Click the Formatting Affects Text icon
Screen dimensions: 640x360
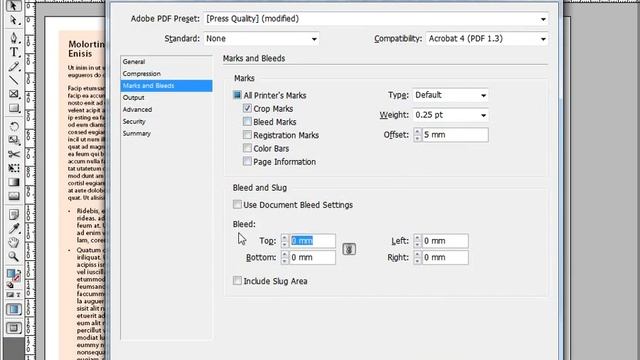point(18,295)
